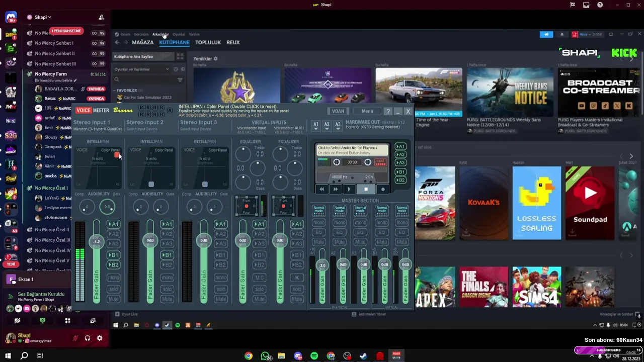Start playback on the cassette recorder
The height and width of the screenshot is (362, 644).
pyautogui.click(x=349, y=189)
